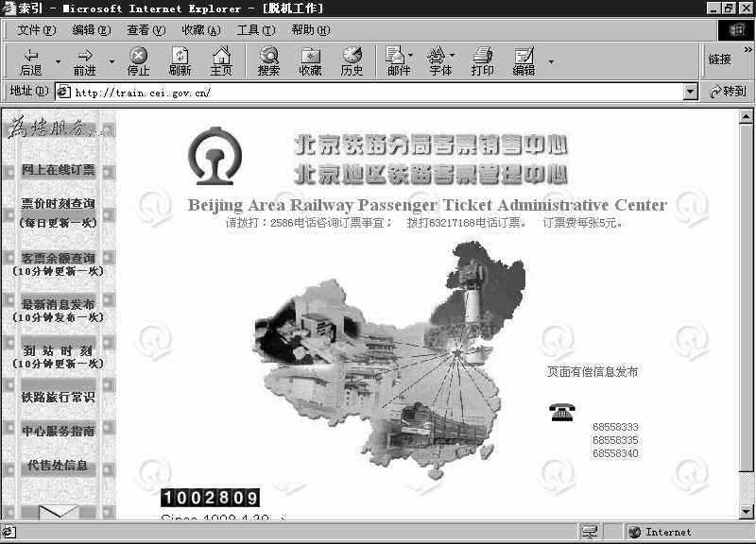Click the Internet zone indicator in status bar
The image size is (756, 544).
661,532
